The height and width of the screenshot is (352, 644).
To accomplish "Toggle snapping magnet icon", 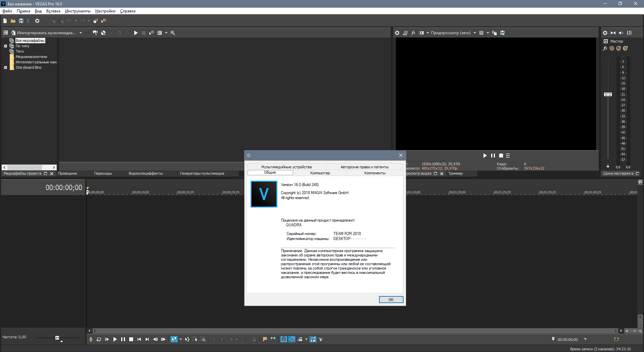I will [284, 339].
